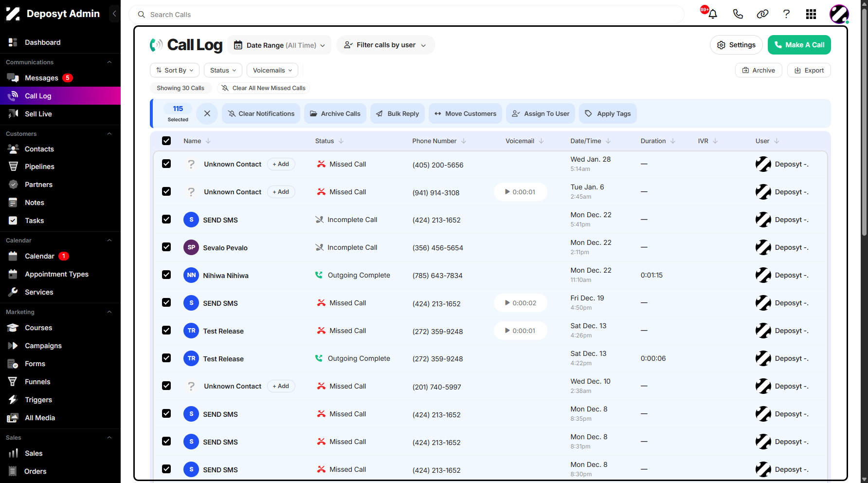Add the (405) 200-5656 unknown contact
The width and height of the screenshot is (868, 483).
[x=281, y=164]
